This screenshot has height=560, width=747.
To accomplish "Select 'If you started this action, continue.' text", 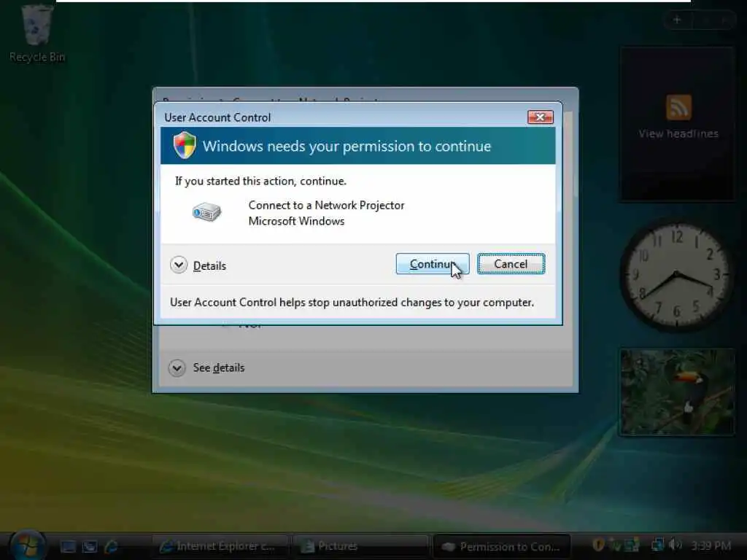I will click(x=260, y=181).
